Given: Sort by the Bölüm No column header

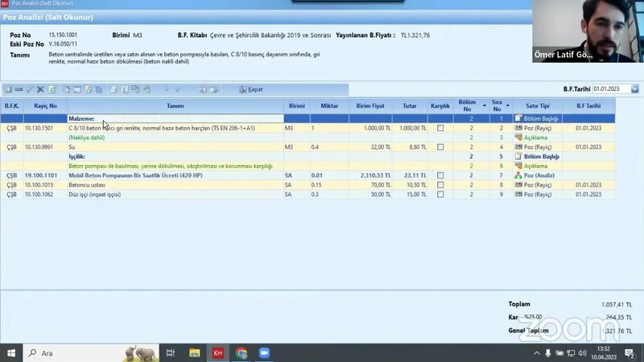Looking at the screenshot, I should tap(471, 106).
